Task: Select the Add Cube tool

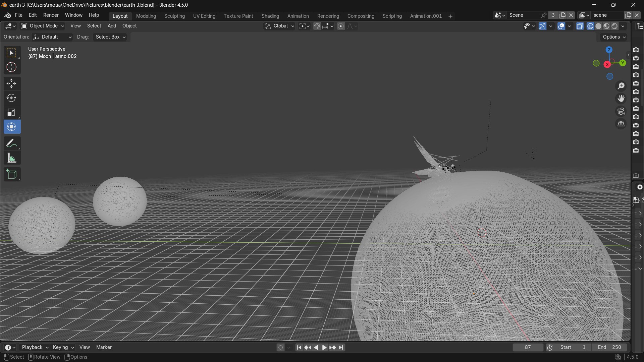Action: (12, 174)
